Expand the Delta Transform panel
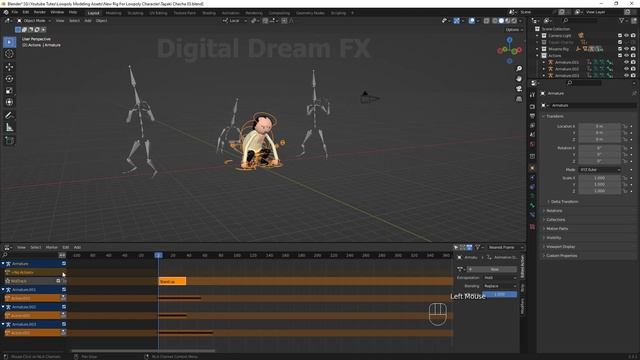 tap(564, 202)
